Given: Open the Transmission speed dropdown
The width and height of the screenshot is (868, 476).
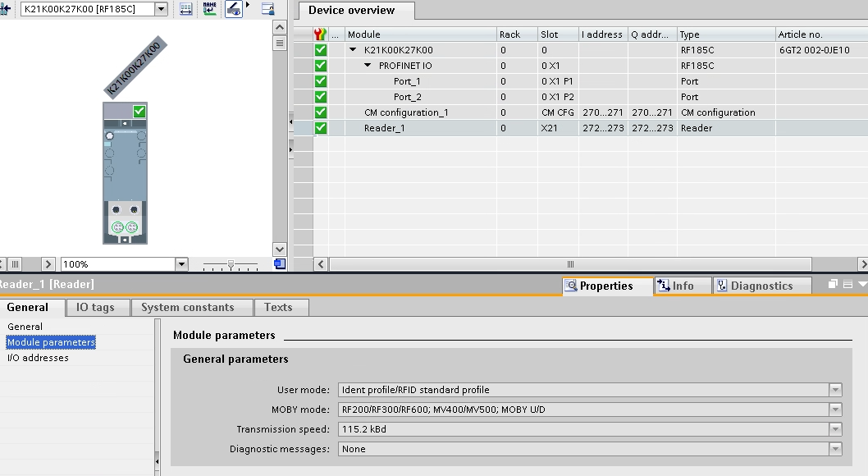Looking at the screenshot, I should pos(835,429).
